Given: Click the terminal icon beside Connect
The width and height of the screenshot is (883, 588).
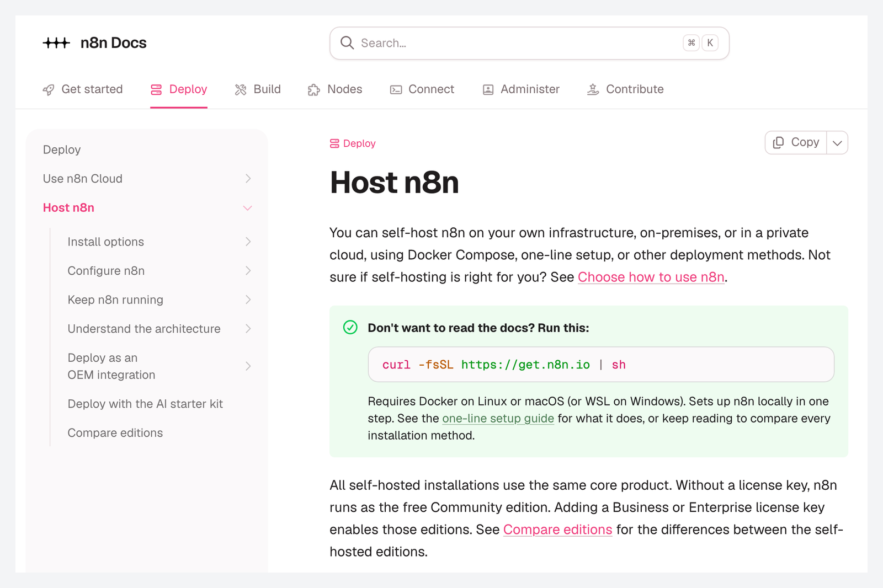Looking at the screenshot, I should click(396, 90).
